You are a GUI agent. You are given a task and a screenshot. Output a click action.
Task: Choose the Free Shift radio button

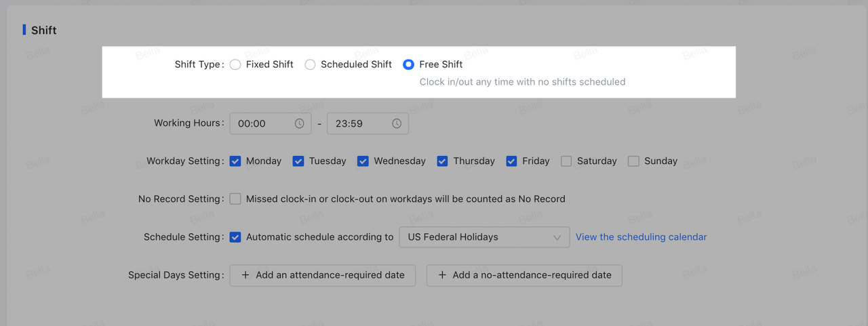pyautogui.click(x=408, y=64)
